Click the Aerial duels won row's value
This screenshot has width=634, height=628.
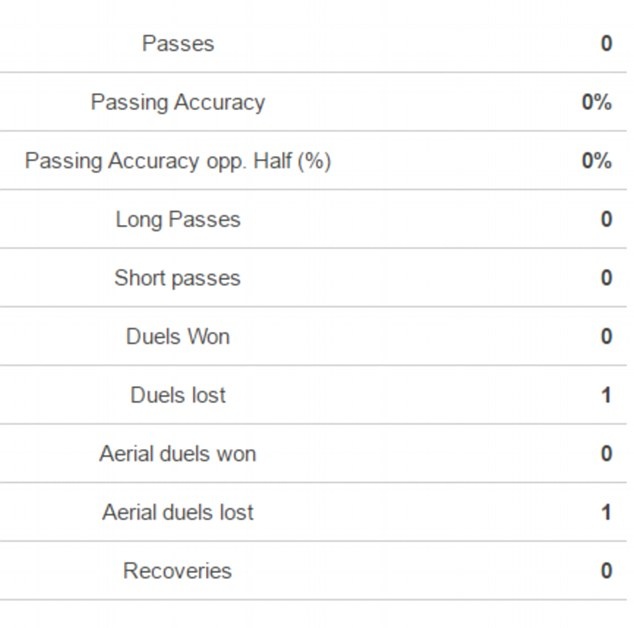pos(606,454)
